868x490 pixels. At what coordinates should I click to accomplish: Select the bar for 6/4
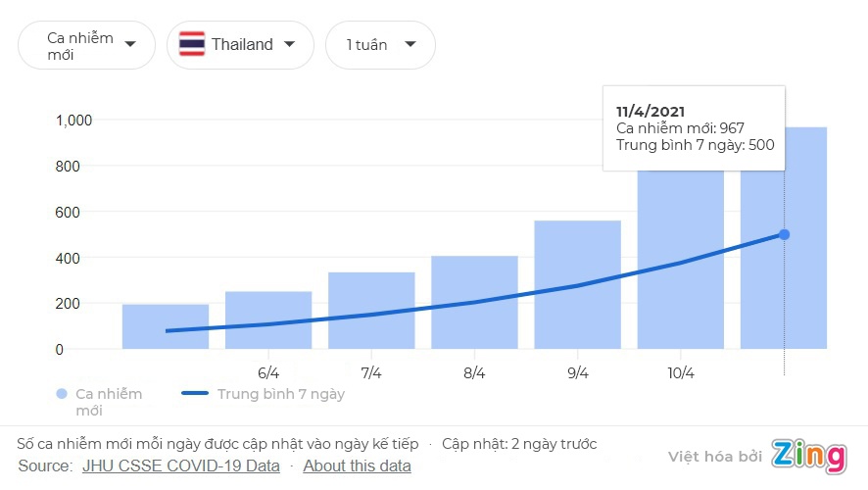pyautogui.click(x=268, y=319)
